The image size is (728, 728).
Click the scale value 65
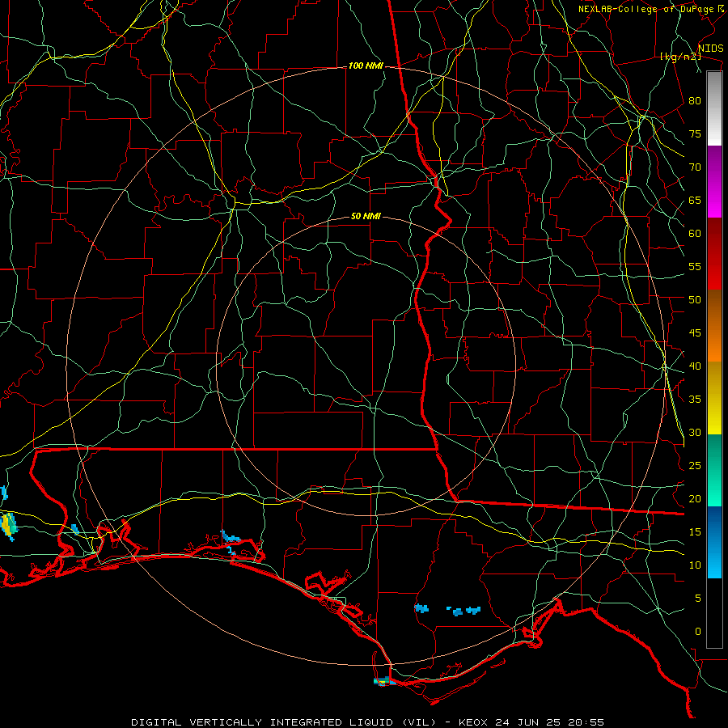click(695, 200)
